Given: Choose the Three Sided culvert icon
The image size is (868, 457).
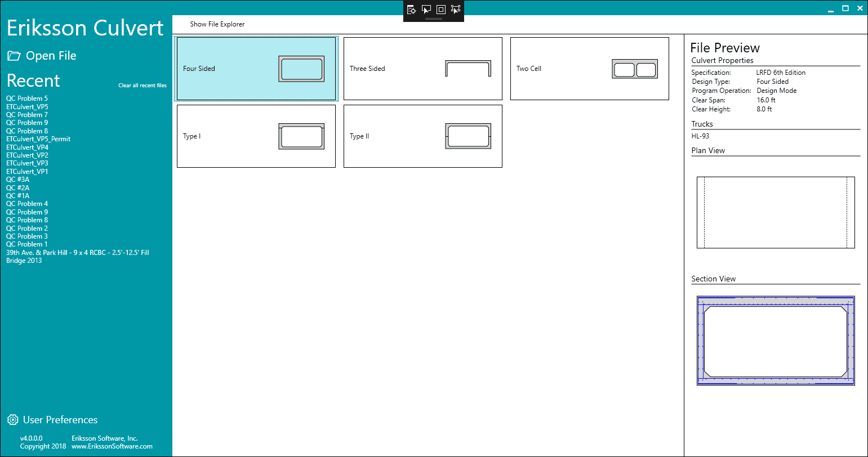Looking at the screenshot, I should [x=468, y=69].
